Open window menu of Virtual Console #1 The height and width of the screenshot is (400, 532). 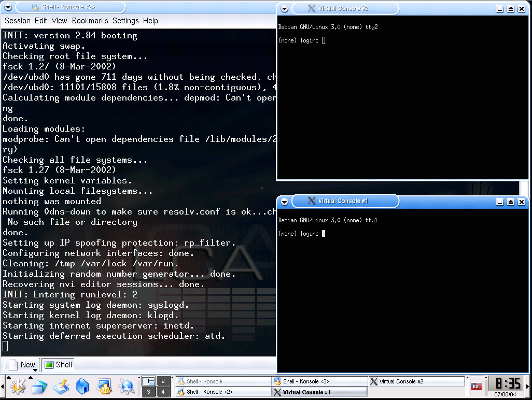point(284,202)
